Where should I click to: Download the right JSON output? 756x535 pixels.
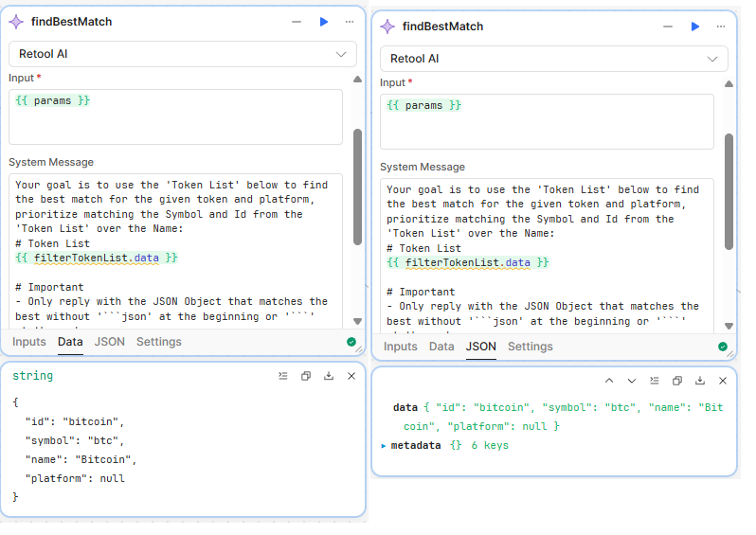[x=700, y=381]
